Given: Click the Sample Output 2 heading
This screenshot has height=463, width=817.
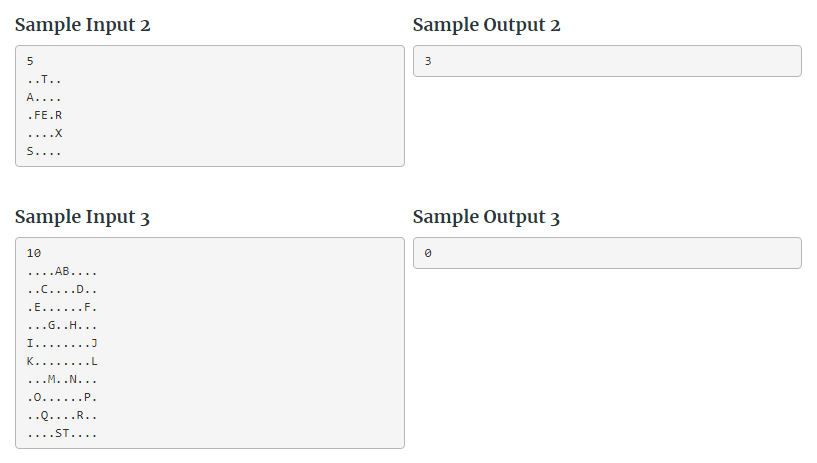Looking at the screenshot, I should 486,25.
